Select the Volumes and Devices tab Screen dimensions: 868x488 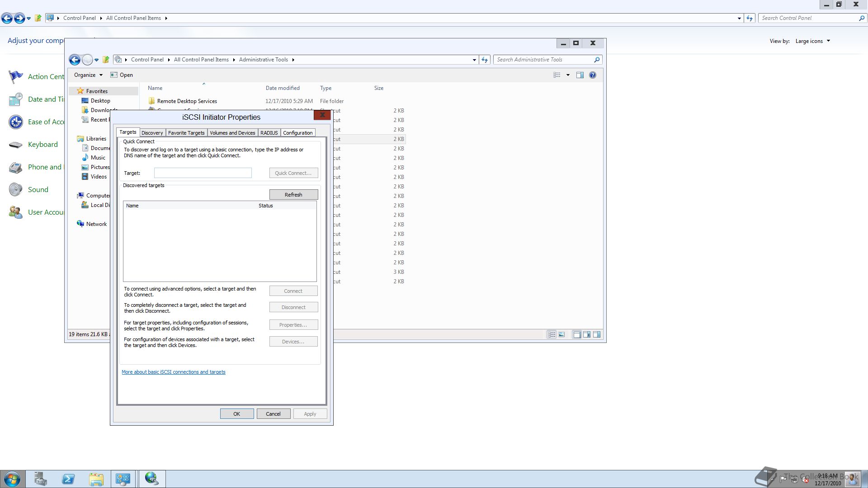(x=232, y=133)
